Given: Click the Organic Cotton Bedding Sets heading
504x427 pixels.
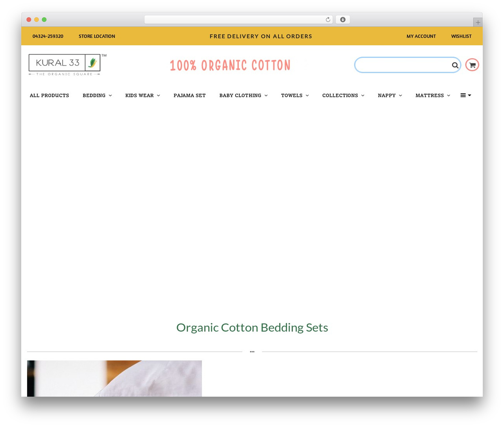Looking at the screenshot, I should click(252, 327).
